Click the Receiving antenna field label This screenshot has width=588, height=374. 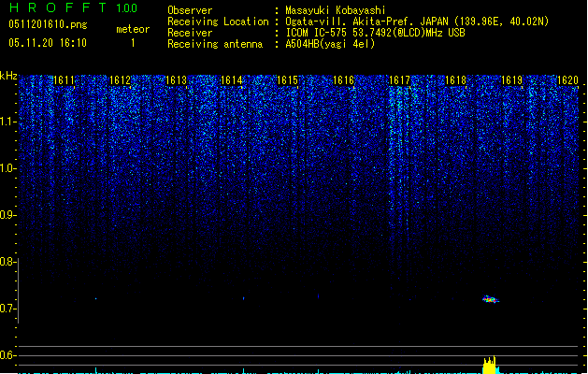tap(215, 44)
